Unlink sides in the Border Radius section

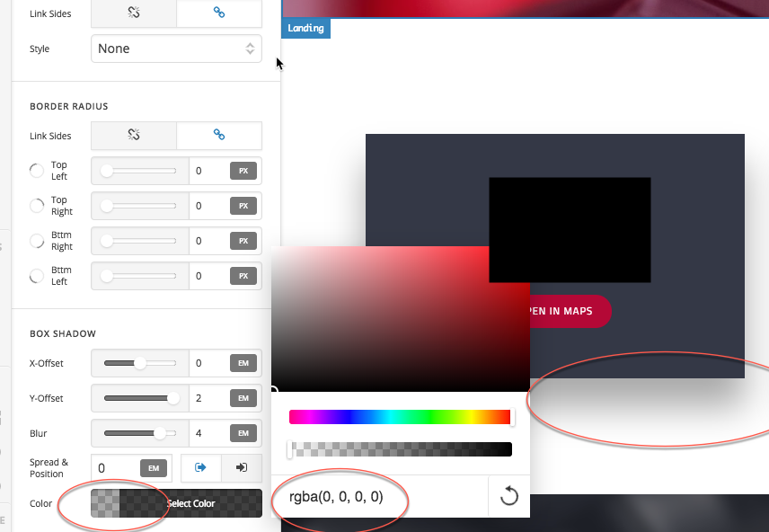click(134, 135)
